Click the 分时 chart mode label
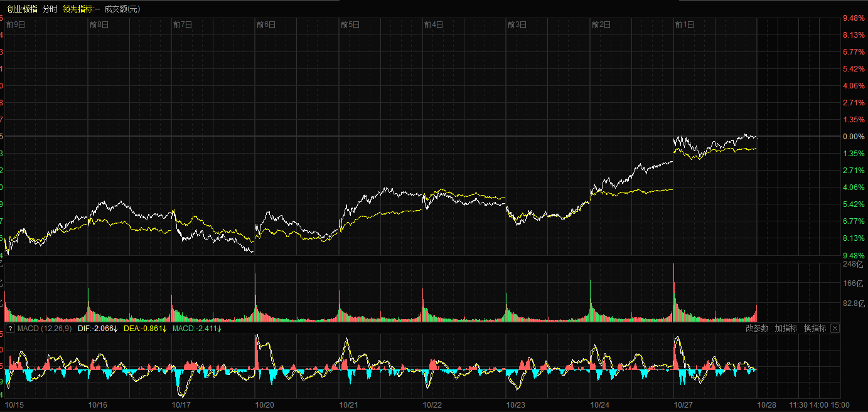This screenshot has height=412, width=868. point(50,9)
